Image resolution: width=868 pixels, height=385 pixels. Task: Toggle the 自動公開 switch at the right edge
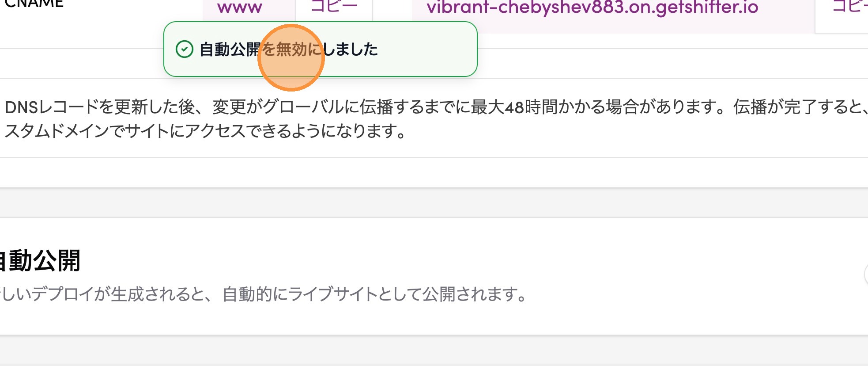[866, 274]
